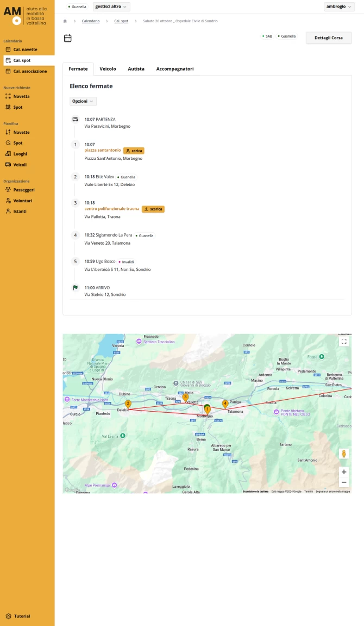Click the Street View pegman icon

pos(343,454)
